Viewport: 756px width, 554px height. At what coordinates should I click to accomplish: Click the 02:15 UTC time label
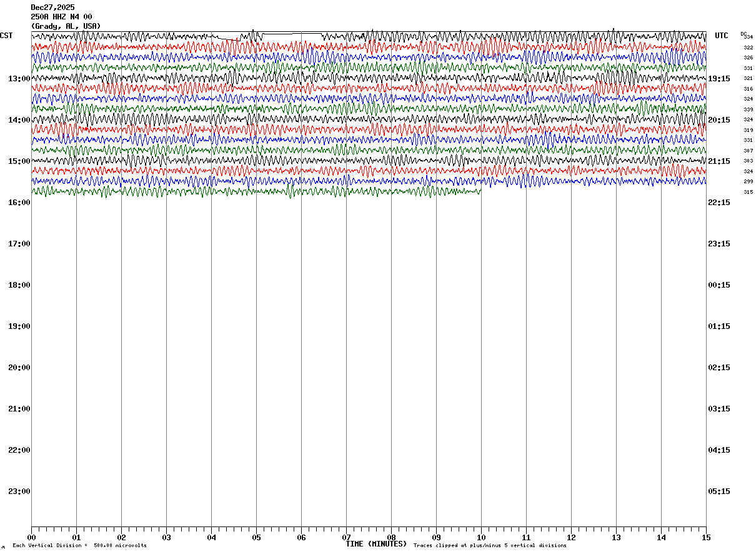pos(719,368)
